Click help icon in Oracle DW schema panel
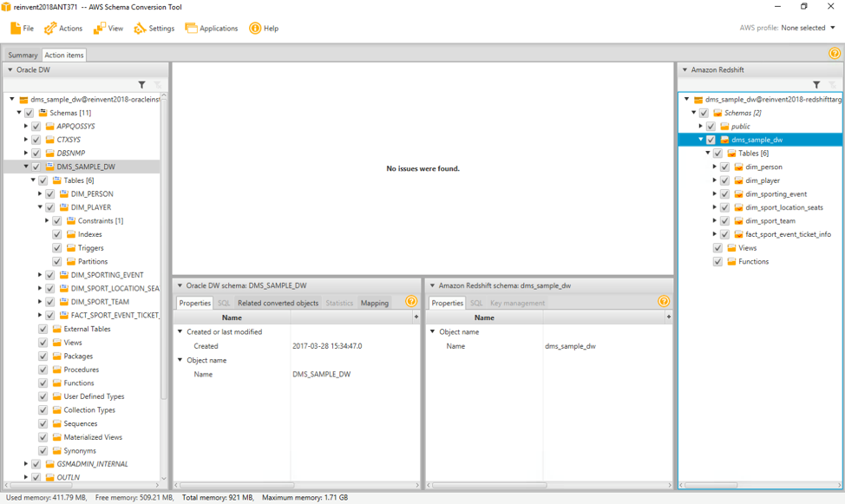Image resolution: width=845 pixels, height=504 pixels. pos(411,301)
